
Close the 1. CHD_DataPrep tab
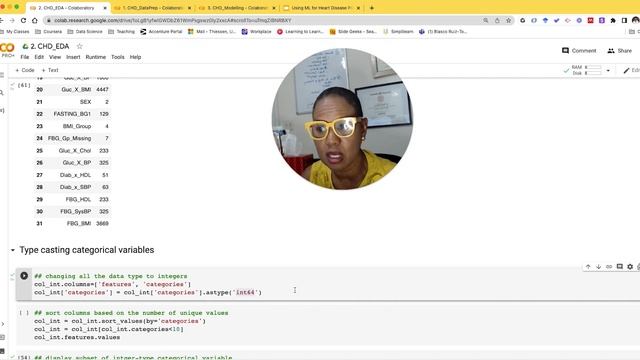189,8
